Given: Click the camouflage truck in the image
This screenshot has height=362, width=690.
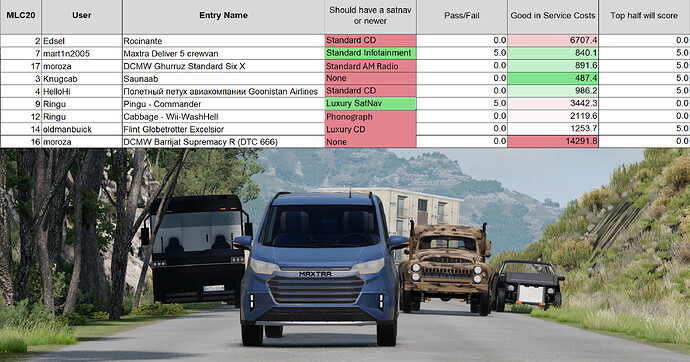Looking at the screenshot, I should coord(447,268).
